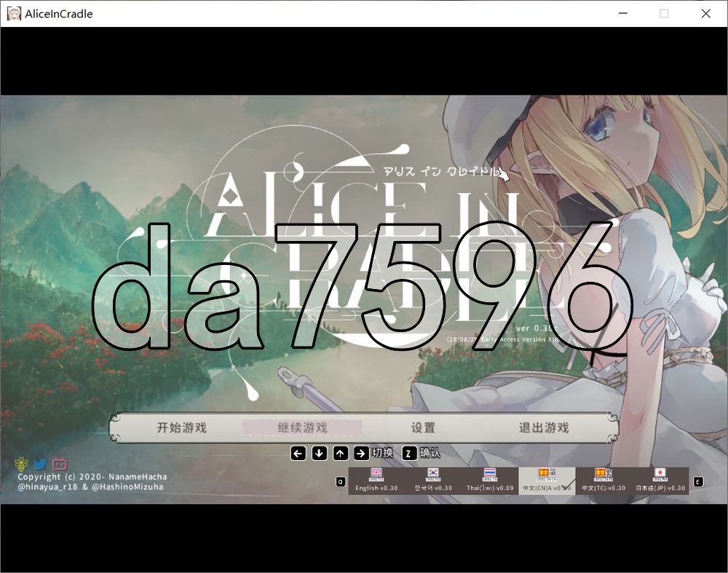This screenshot has height=573, width=728.
Task: Switch language to Thai v0.09
Action: (490, 481)
